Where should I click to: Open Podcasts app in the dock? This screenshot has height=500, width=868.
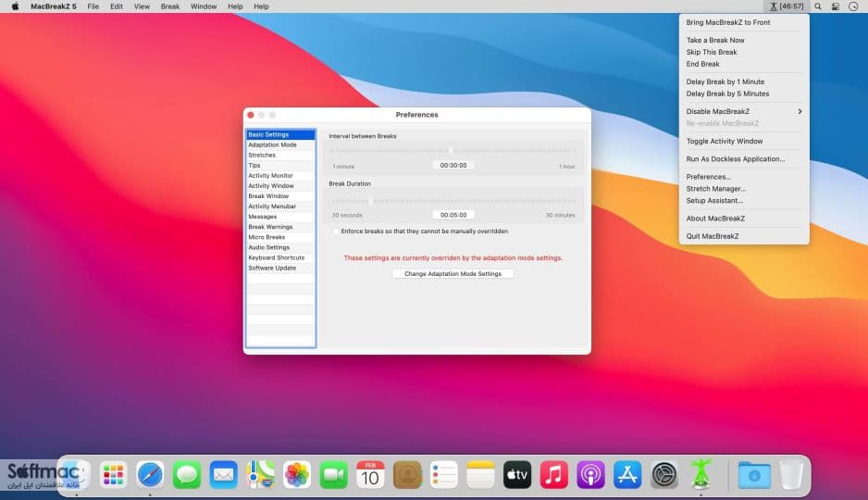(590, 475)
